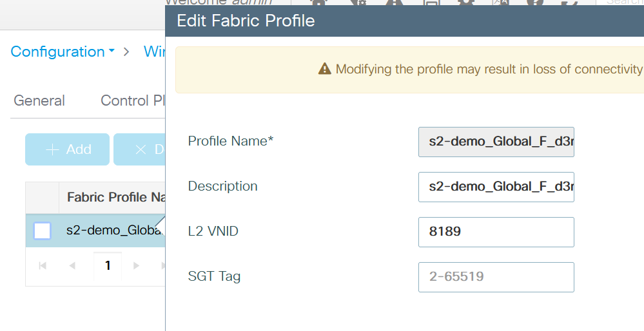Click the warning icon in the alert banner
644x331 pixels.
pos(324,68)
